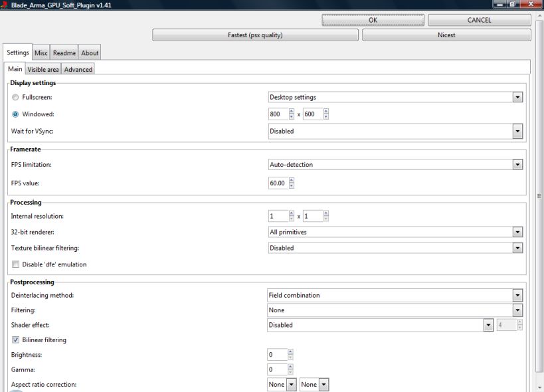This screenshot has width=544, height=392.
Task: Increase the Brightness stepper
Action: coord(290,351)
